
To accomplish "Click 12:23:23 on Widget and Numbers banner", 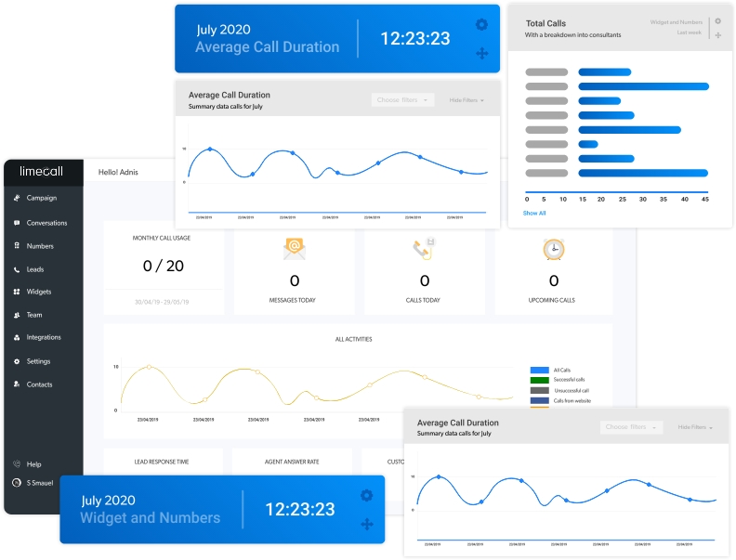I will pos(300,509).
